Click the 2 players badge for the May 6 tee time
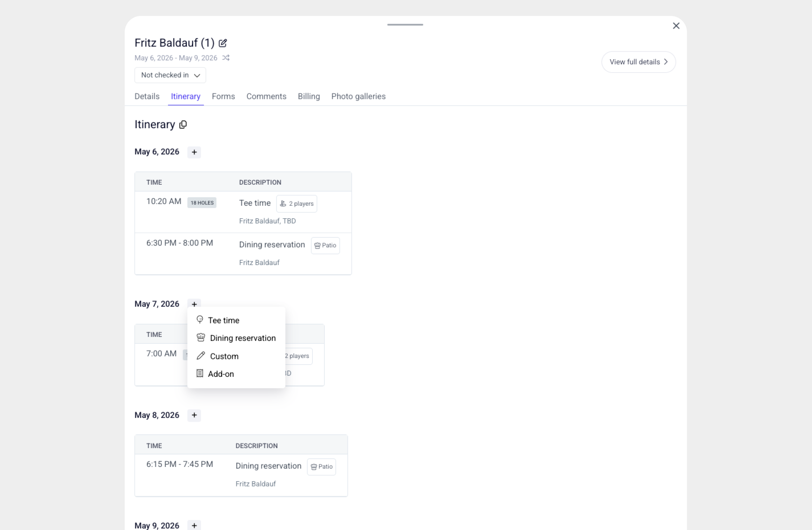 pyautogui.click(x=297, y=204)
